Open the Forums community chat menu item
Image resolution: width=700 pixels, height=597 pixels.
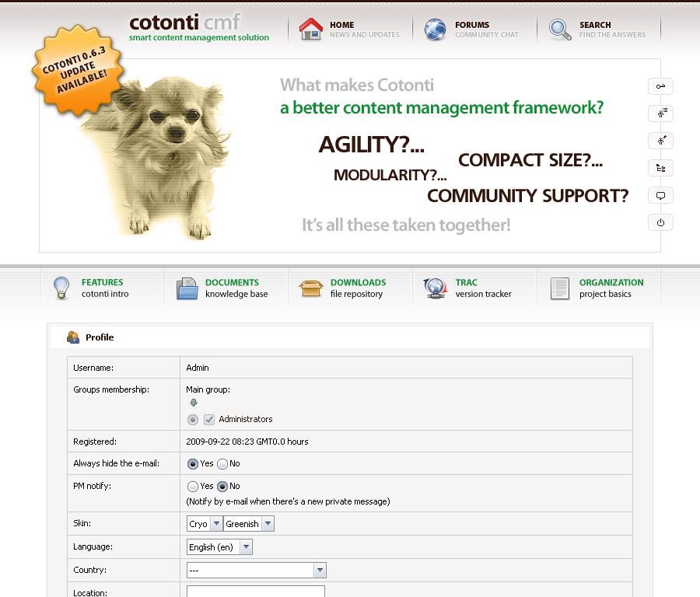pos(471,30)
